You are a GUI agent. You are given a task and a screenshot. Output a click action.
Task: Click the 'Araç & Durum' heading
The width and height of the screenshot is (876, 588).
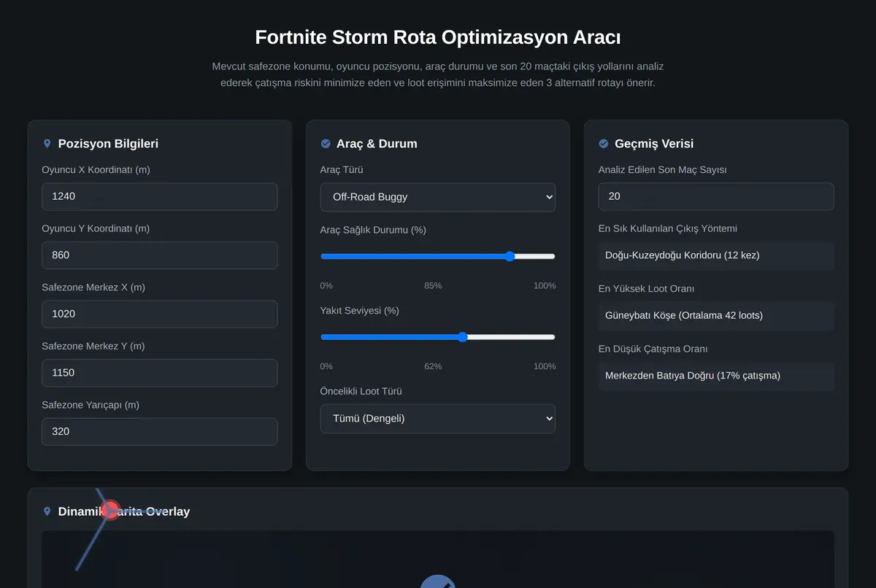377,144
